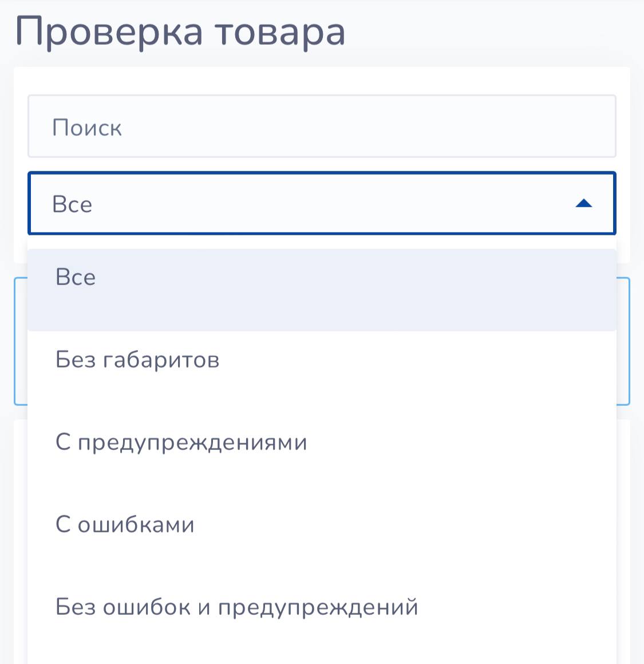Filter to products without dimensions

(x=137, y=360)
